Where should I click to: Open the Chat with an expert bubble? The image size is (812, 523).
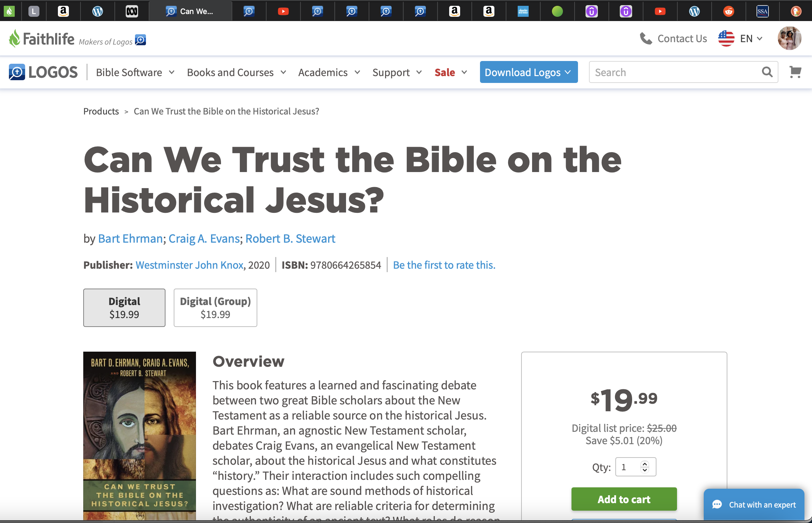pyautogui.click(x=754, y=504)
